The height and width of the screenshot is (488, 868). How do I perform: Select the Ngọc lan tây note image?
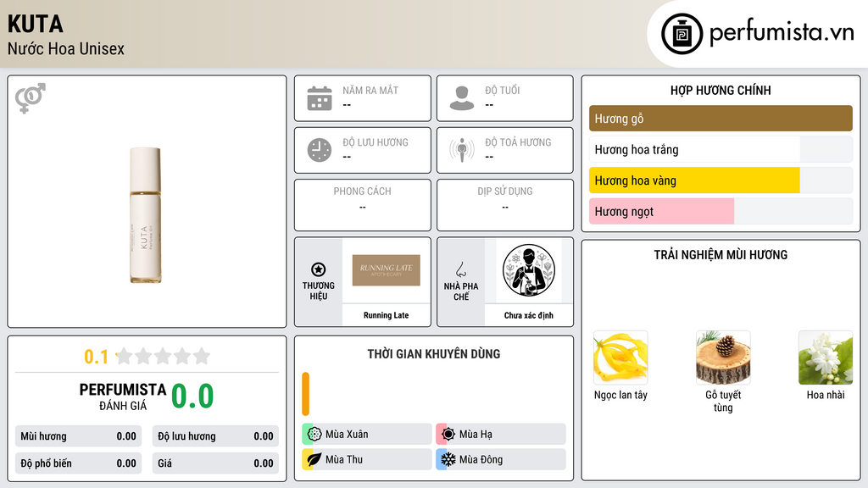pos(620,358)
